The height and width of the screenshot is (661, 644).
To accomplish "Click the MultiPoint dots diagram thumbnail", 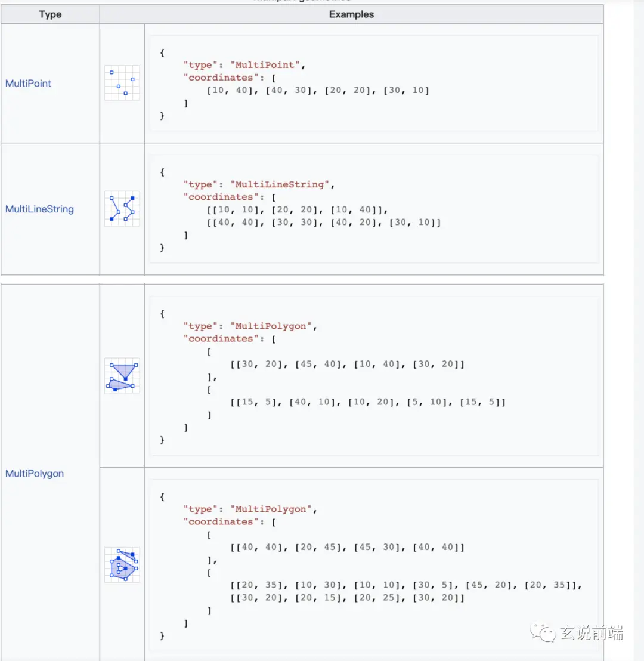I will tap(122, 83).
